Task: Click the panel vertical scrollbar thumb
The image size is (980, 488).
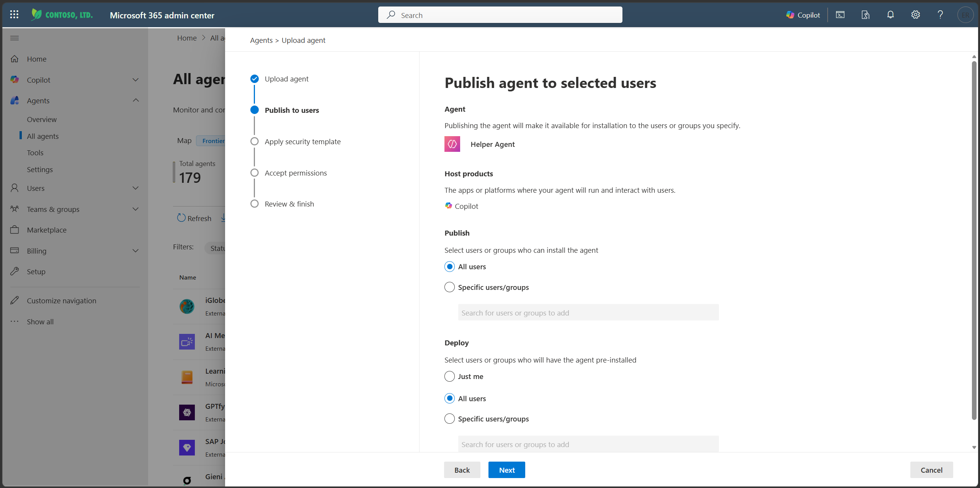Action: click(x=974, y=240)
